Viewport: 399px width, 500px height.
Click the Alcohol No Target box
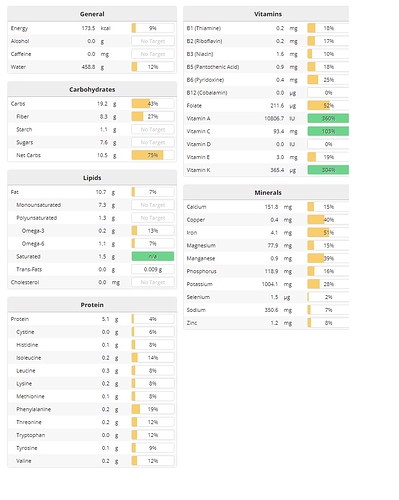153,41
